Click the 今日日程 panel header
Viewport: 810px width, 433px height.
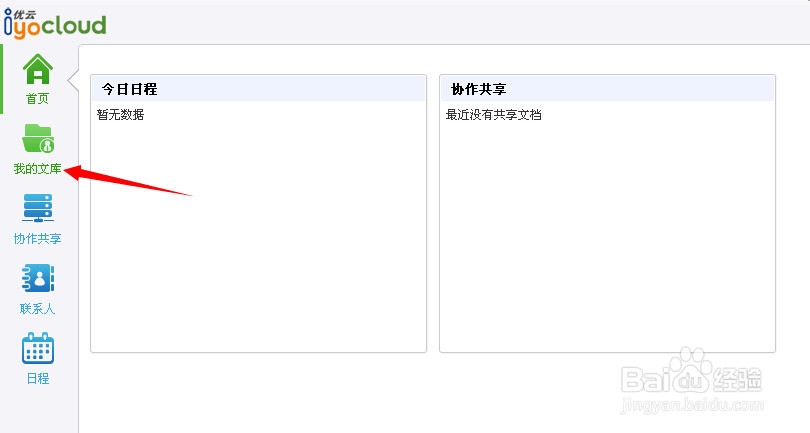[x=129, y=89]
